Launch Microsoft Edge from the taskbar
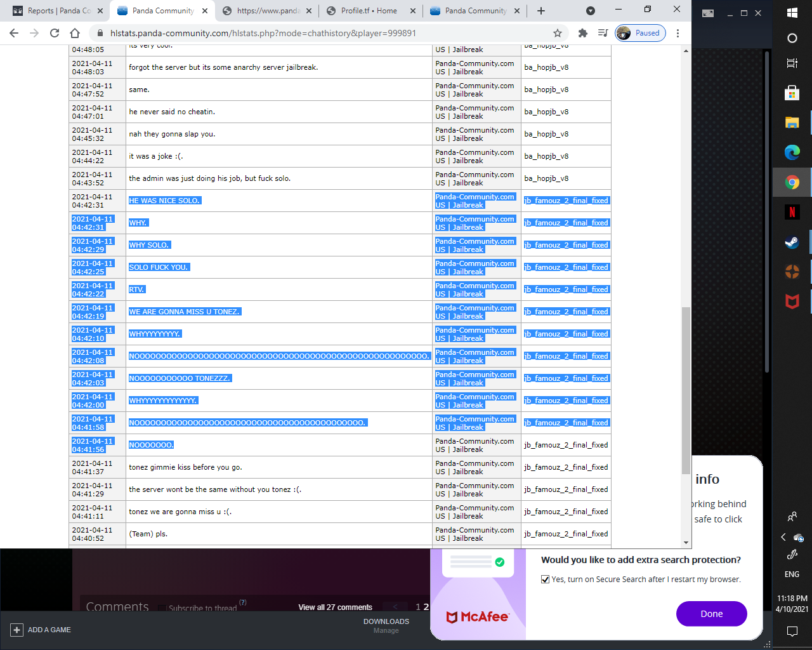Screen dimensions: 812x650 792,152
